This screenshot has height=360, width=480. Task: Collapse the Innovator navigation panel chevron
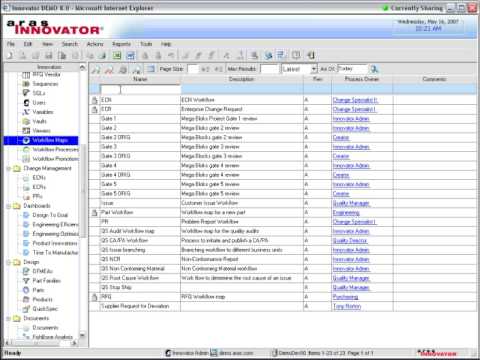82,67
